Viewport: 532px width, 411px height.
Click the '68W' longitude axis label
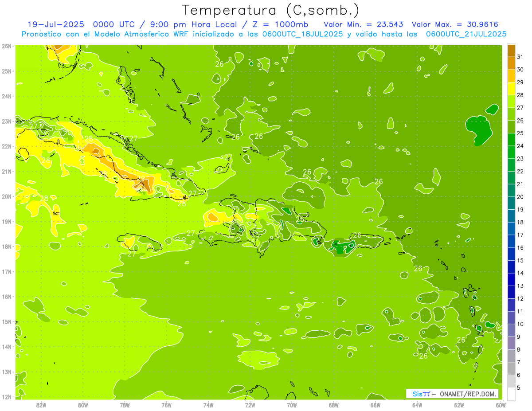pyautogui.click(x=334, y=405)
